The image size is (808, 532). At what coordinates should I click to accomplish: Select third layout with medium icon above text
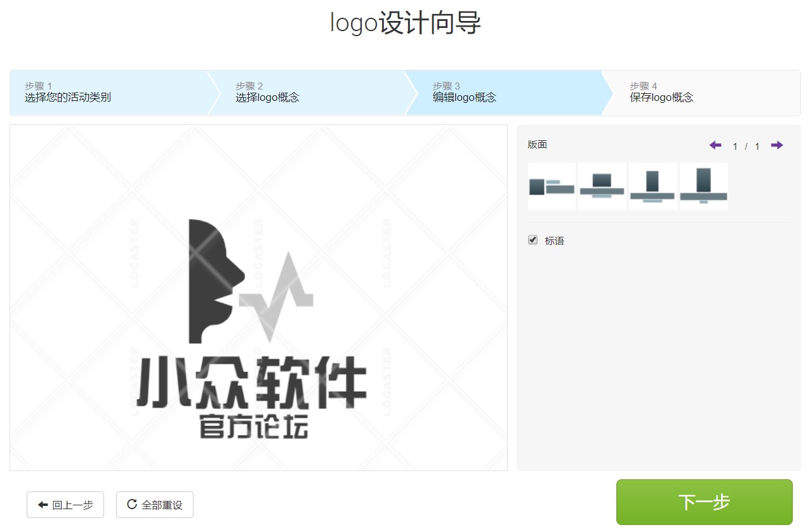652,186
